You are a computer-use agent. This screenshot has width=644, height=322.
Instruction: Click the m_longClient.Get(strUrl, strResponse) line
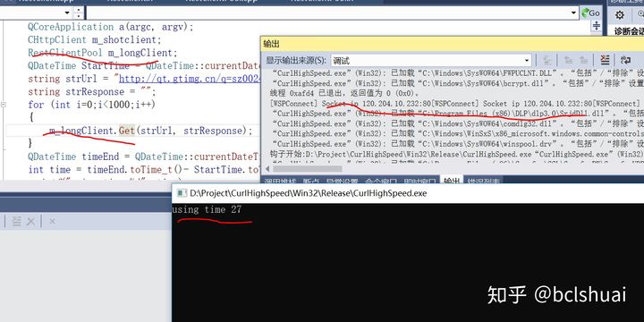pos(151,131)
